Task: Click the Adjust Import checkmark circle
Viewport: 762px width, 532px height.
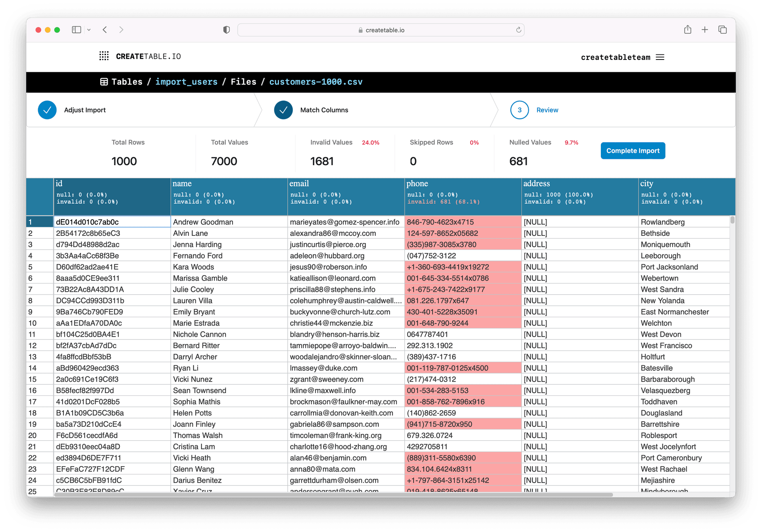Action: pyautogui.click(x=47, y=110)
